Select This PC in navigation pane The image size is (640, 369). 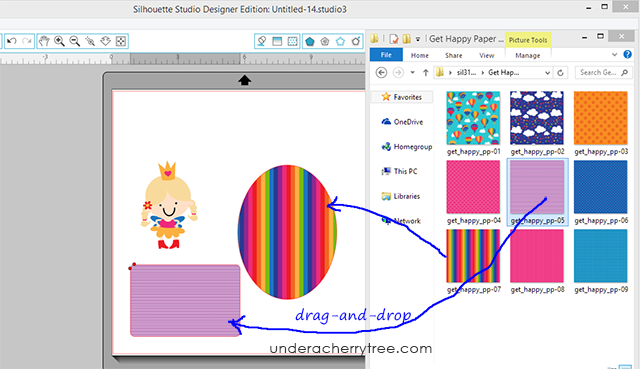[x=399, y=171]
